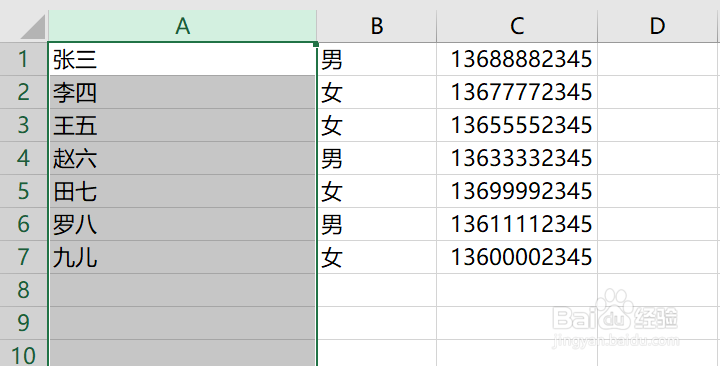The image size is (720, 366).
Task: Select row 8 header
Action: pos(24,290)
